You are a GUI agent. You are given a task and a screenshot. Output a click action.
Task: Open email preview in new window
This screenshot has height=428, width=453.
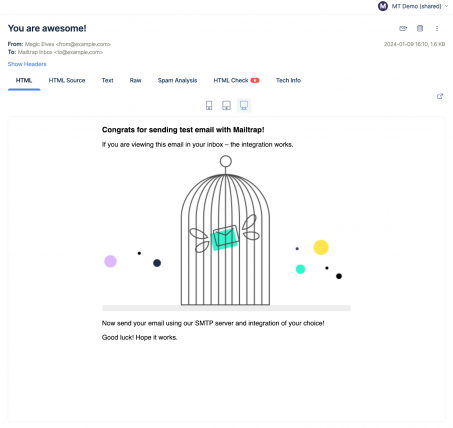440,96
